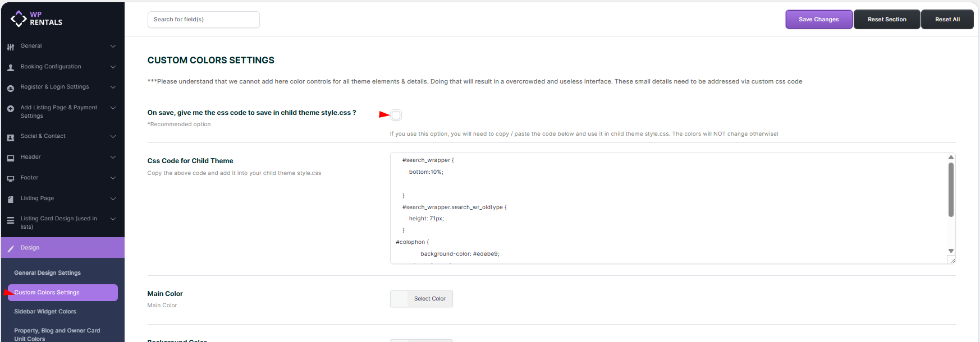The height and width of the screenshot is (342, 980).
Task: Click the Header layout icon
Action: 10,158
